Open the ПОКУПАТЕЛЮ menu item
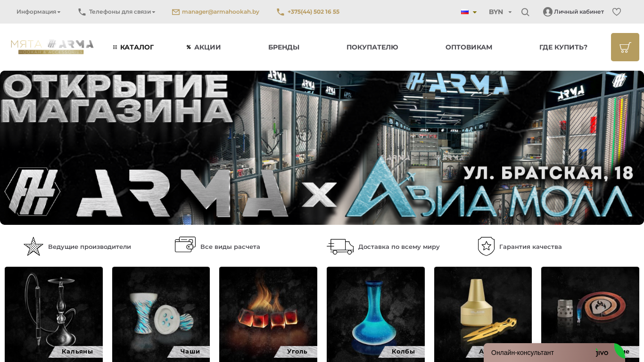Screen dimensions: 644x362 (x=372, y=47)
